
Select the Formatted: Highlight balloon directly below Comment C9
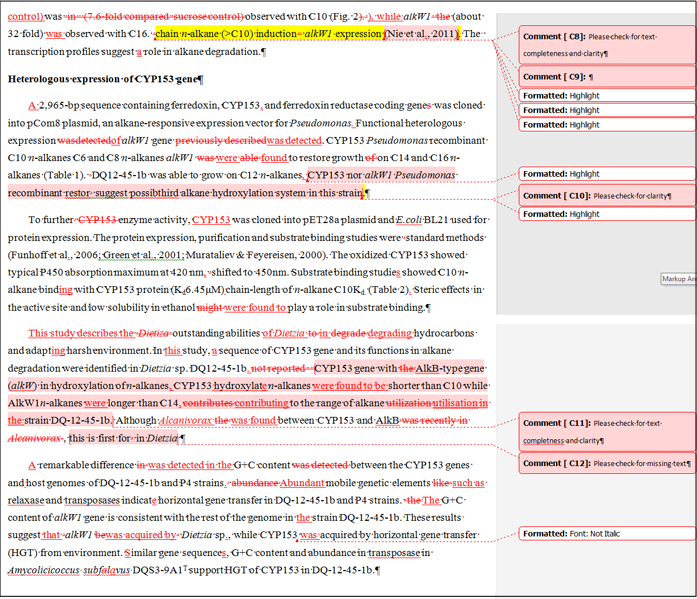click(x=607, y=96)
